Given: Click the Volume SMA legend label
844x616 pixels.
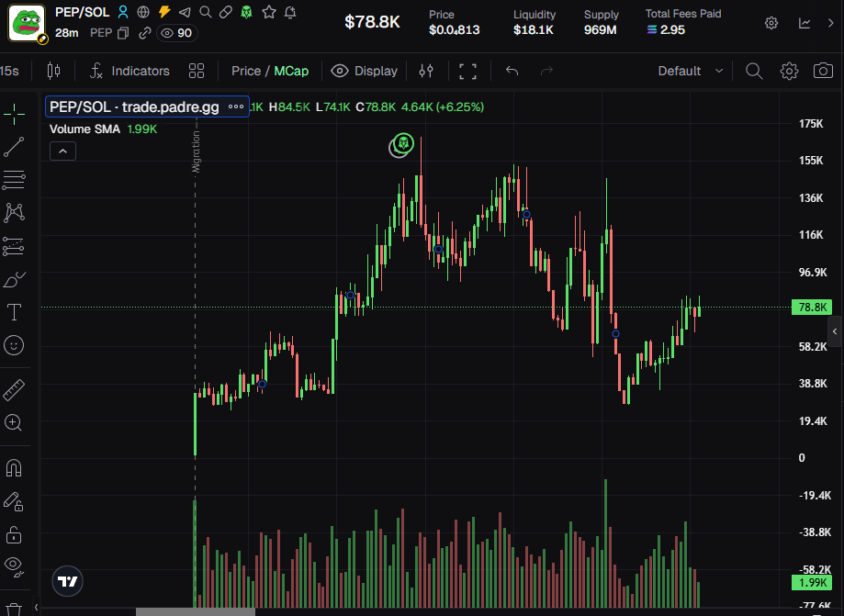Looking at the screenshot, I should point(84,129).
